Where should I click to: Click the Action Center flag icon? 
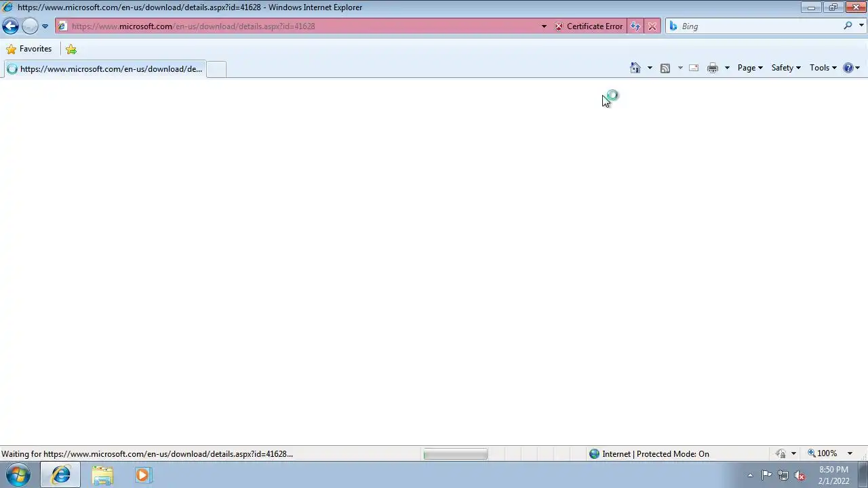(766, 475)
